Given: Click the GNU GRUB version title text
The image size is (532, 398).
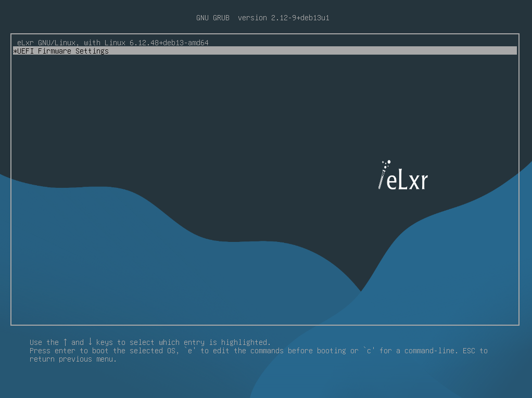Looking at the screenshot, I should coord(213,17).
